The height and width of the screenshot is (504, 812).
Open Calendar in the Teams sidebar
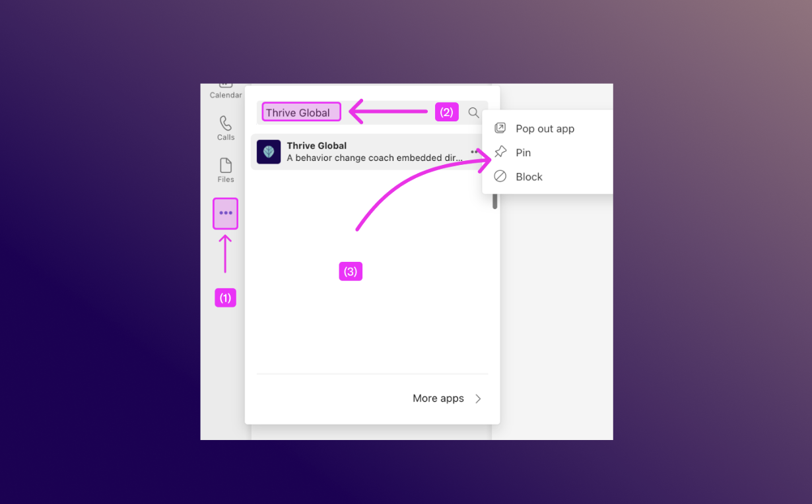tap(226, 91)
